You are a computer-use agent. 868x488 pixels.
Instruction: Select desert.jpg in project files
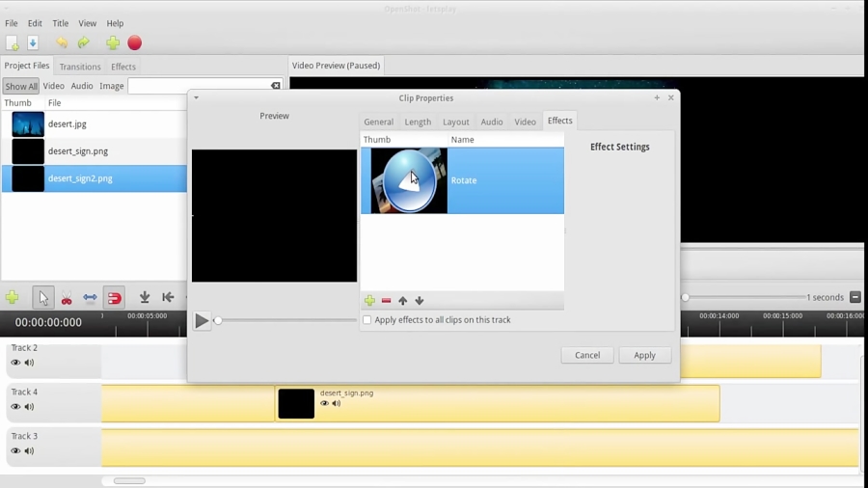pos(95,124)
